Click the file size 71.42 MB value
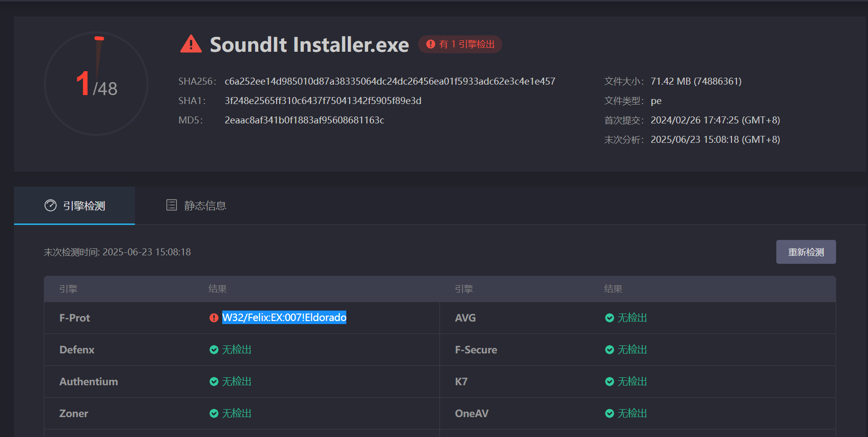868x437 pixels. tap(696, 81)
